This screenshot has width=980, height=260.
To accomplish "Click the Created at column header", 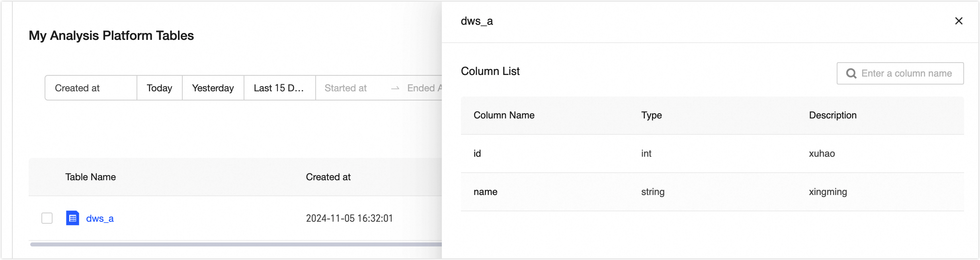I will click(328, 177).
